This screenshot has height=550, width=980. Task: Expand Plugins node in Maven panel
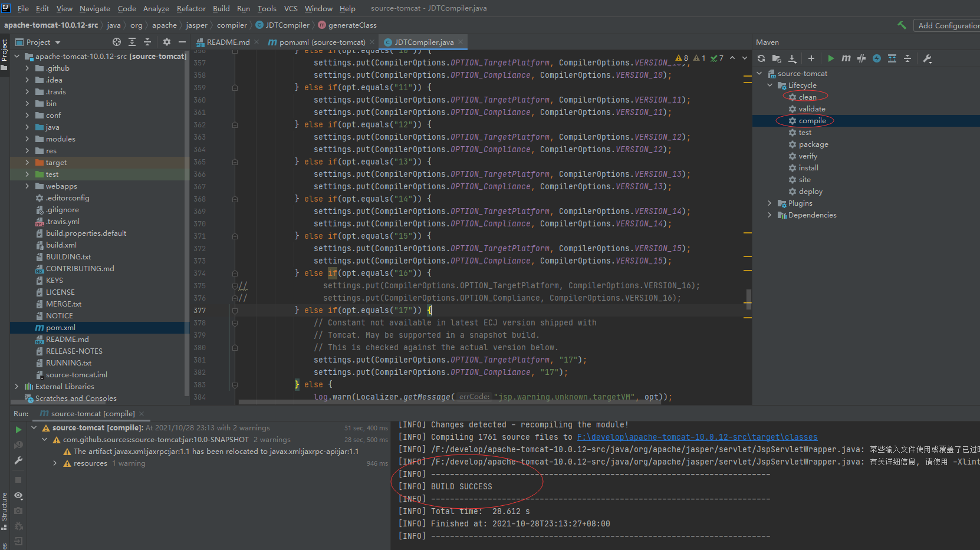pos(769,203)
